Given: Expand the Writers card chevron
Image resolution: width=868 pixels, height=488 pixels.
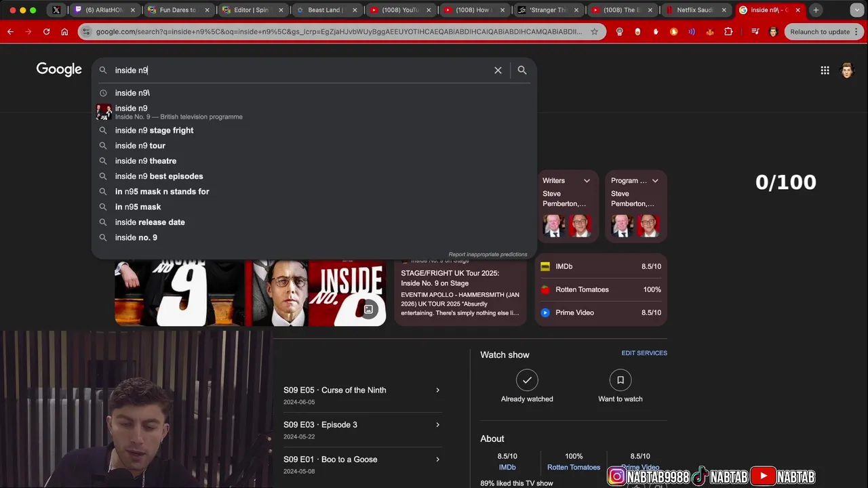Looking at the screenshot, I should [x=587, y=180].
